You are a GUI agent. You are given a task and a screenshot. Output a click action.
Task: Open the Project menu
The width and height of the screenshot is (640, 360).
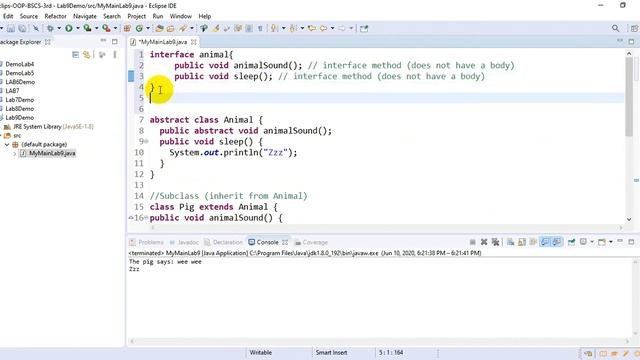pos(136,16)
